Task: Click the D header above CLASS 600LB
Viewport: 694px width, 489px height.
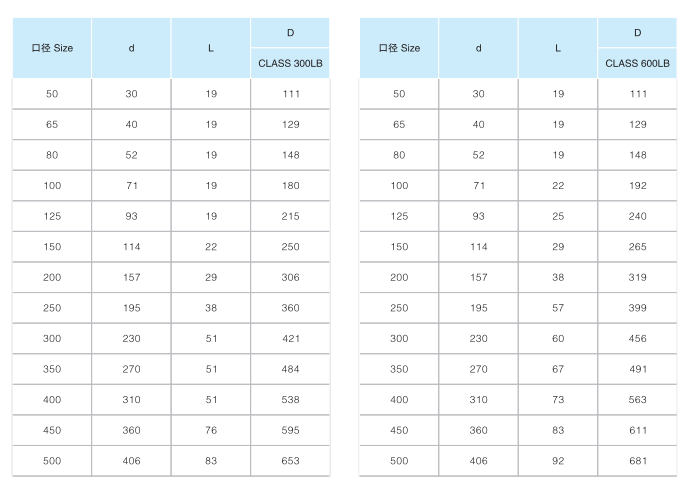Action: pyautogui.click(x=637, y=33)
